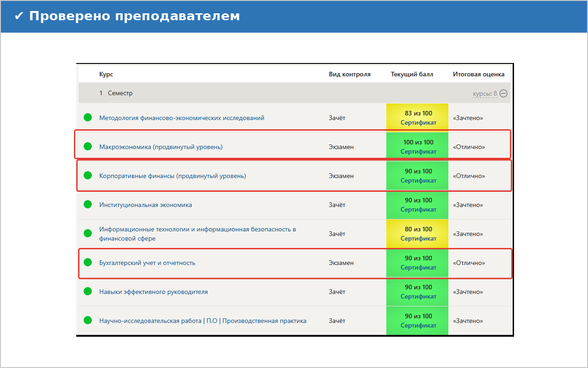Open Макроэкономика (продвинутый уровень) course link

pos(161,147)
